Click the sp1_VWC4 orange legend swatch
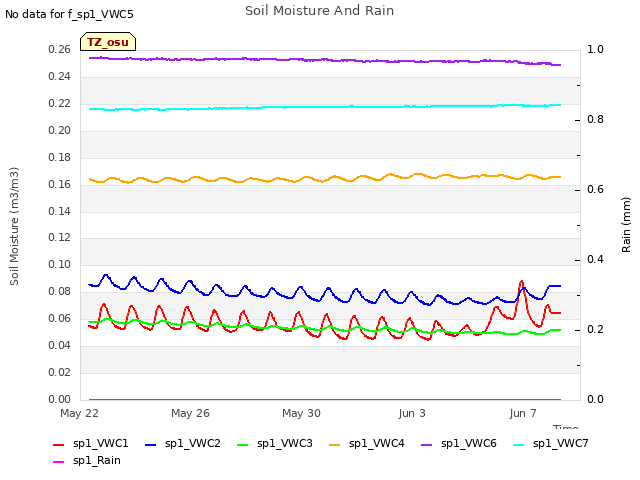Viewport: 640px width, 480px height. [335, 444]
